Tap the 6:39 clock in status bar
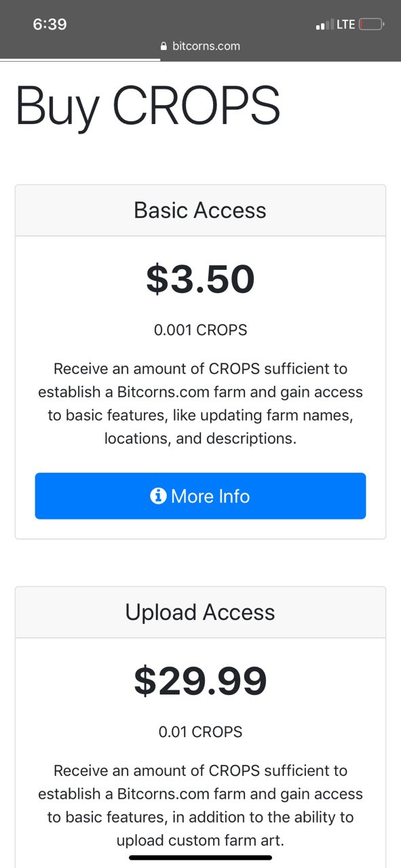 coord(50,24)
